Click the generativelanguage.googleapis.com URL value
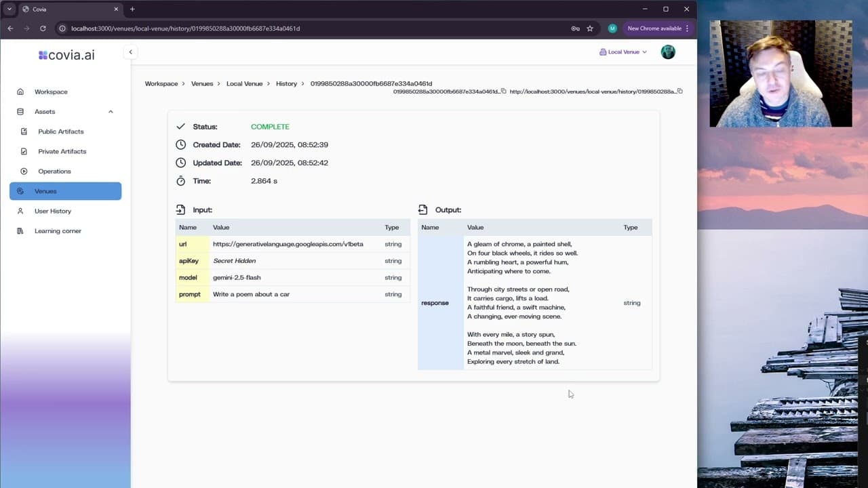 pyautogui.click(x=288, y=244)
